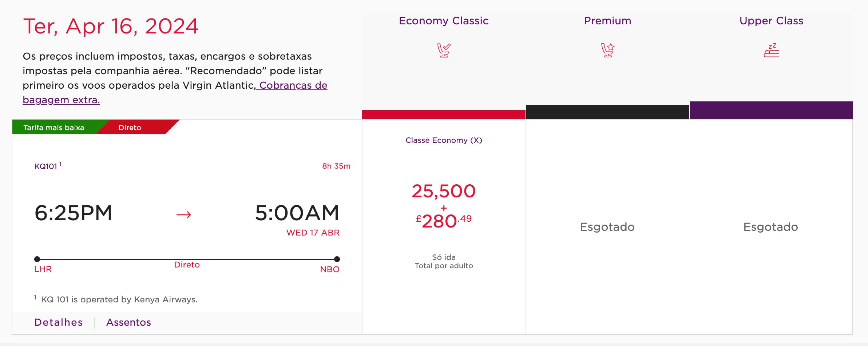868x346 pixels.
Task: Open the Cobranças de bagagem extra link
Action: (175, 92)
